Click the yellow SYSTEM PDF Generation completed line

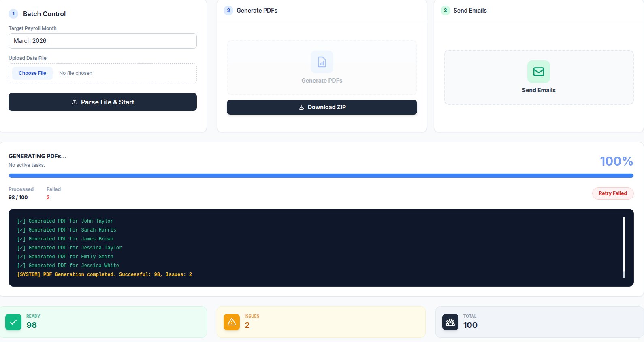(x=104, y=274)
